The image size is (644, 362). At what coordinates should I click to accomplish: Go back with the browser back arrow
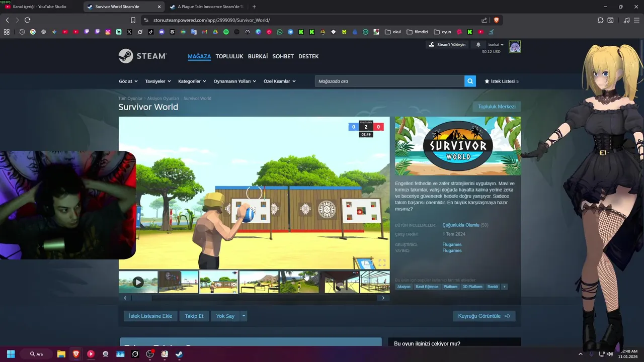pos(7,20)
